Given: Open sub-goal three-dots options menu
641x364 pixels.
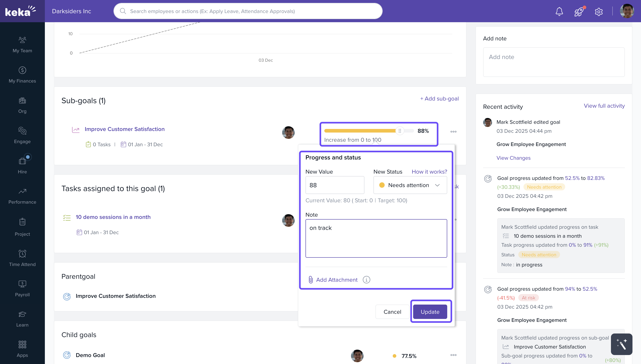Looking at the screenshot, I should [x=453, y=131].
